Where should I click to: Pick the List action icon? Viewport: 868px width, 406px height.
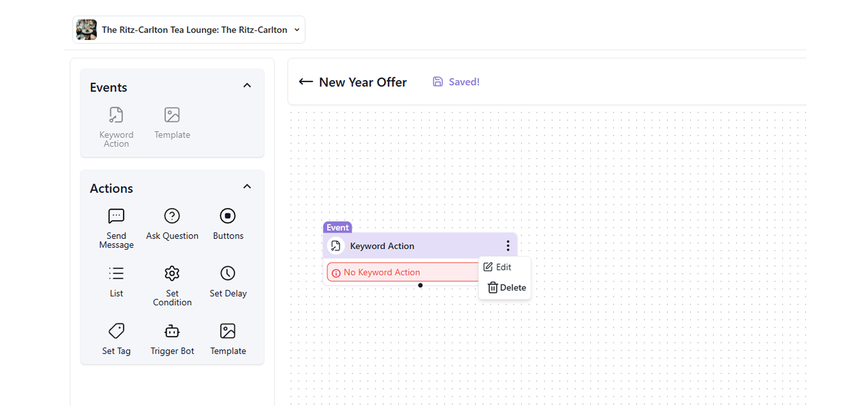point(116,273)
